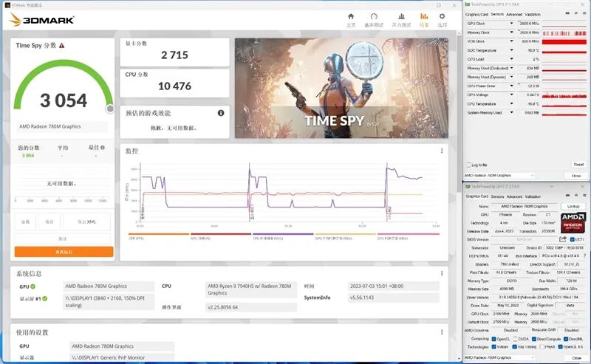Click refresh icon in GPU-Z Graphics Card window
Screen dimensions: 591x364
[x=576, y=196]
